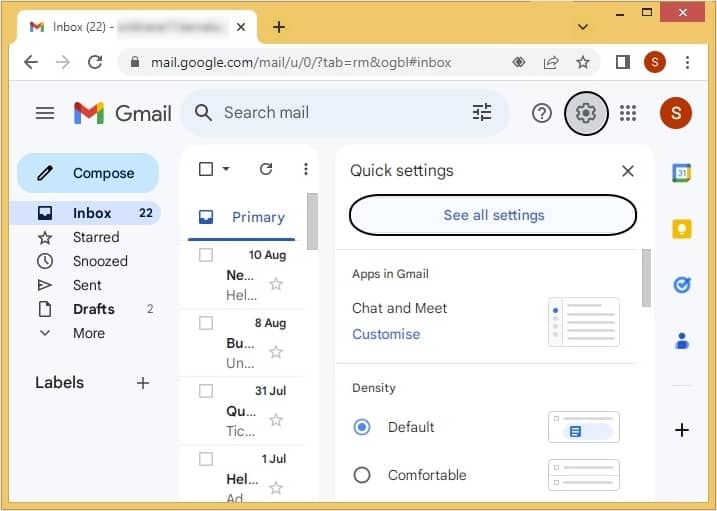
Task: Click the Search mail field
Action: [345, 112]
